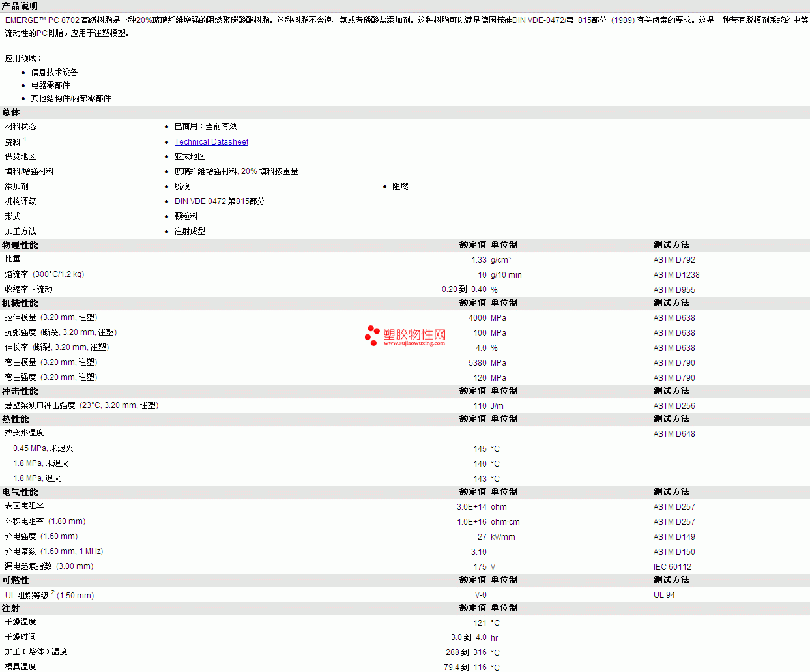Click the UL 阻燃等级 row label
Screen dimensions: 810x672
(50, 595)
